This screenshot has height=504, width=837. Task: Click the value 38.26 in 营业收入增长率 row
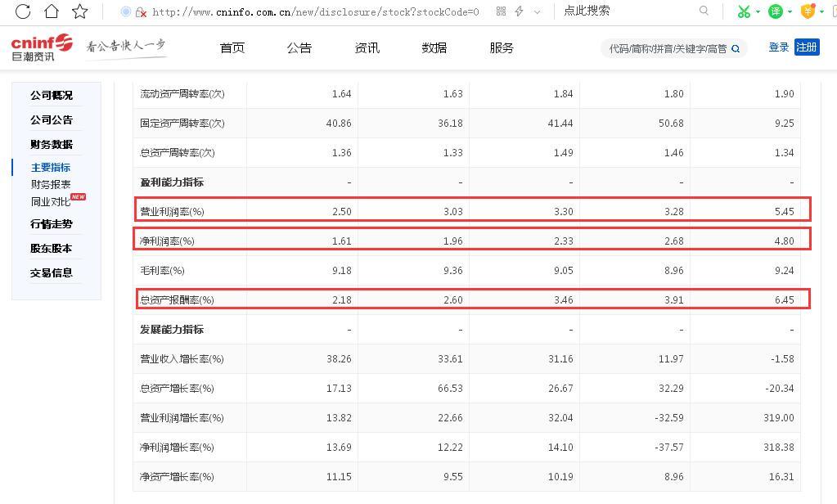tap(339, 359)
